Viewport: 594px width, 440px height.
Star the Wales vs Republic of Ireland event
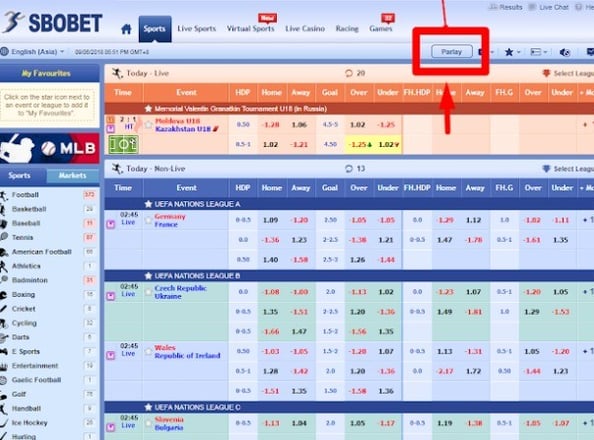point(148,351)
